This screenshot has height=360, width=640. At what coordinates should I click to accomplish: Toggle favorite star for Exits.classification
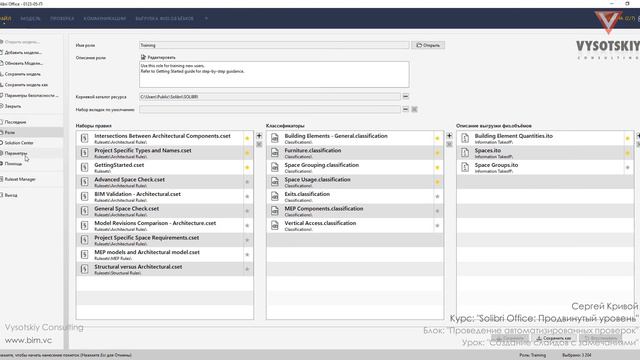(437, 196)
